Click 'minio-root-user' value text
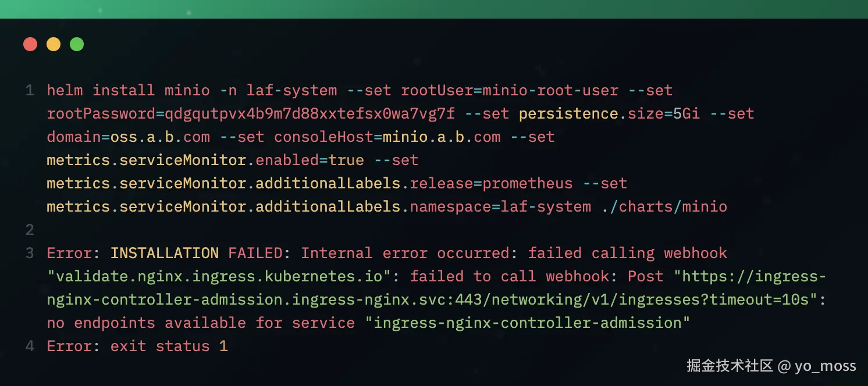Image resolution: width=868 pixels, height=386 pixels. tap(550, 91)
